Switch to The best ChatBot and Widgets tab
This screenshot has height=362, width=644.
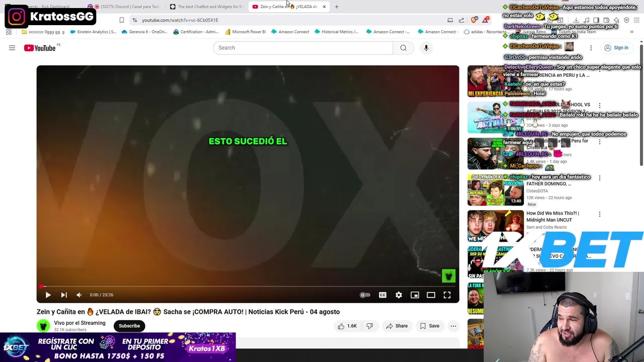pos(206,7)
